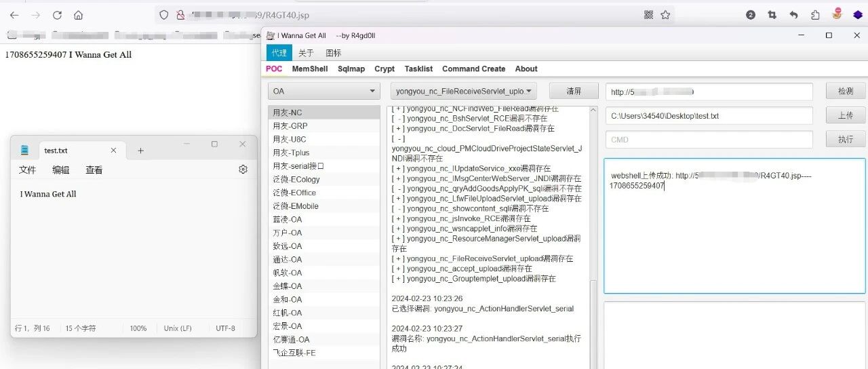This screenshot has width=868, height=369.
Task: Open the 查看 menu in Notepad
Action: coord(94,170)
